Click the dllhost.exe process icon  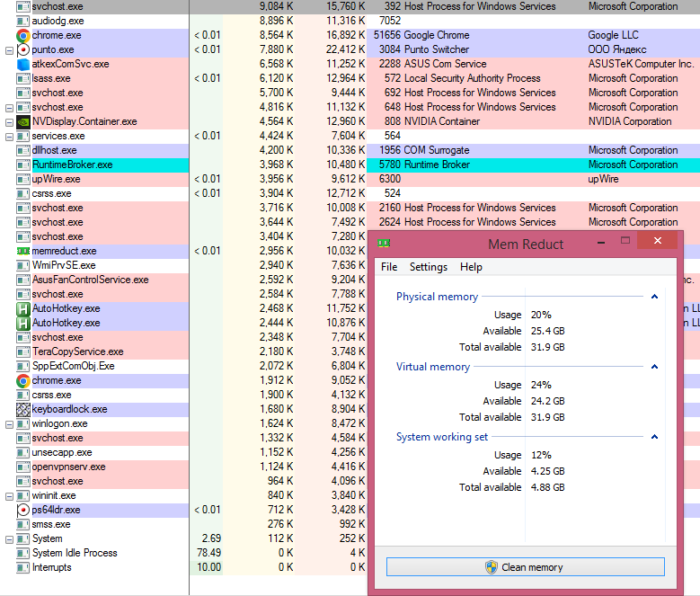pos(23,151)
